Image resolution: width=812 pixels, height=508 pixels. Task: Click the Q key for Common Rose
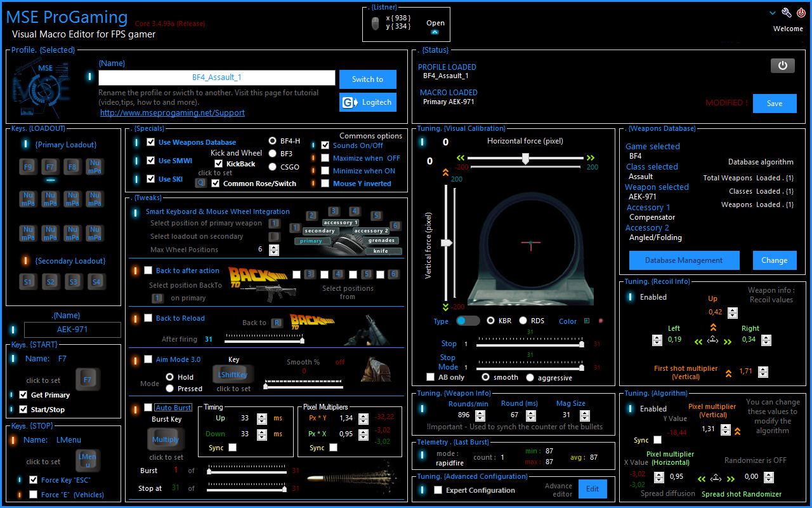coord(200,183)
